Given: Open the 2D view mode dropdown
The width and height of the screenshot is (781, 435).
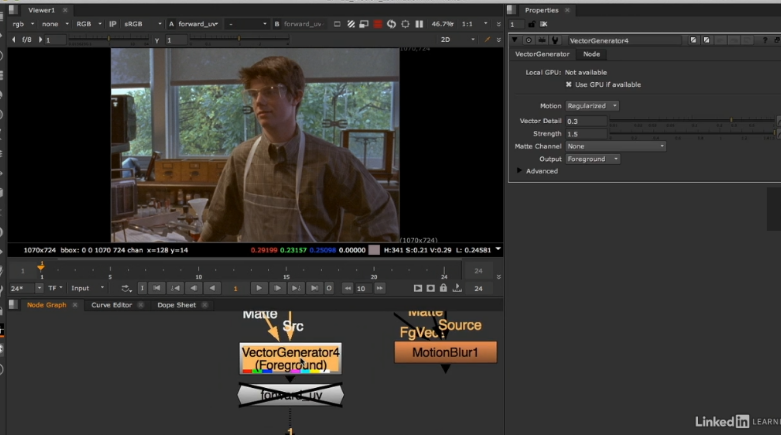Looking at the screenshot, I should pyautogui.click(x=457, y=39).
